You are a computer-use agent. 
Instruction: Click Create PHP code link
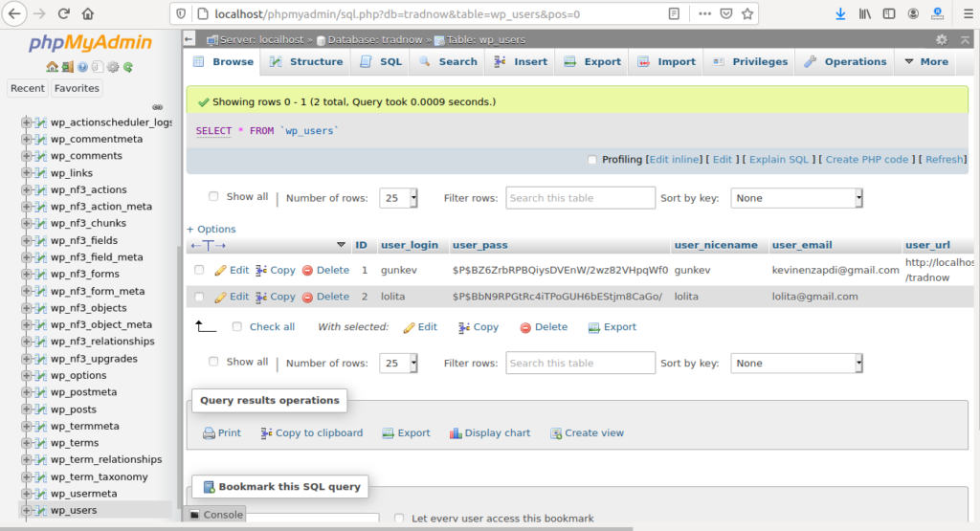(x=867, y=159)
